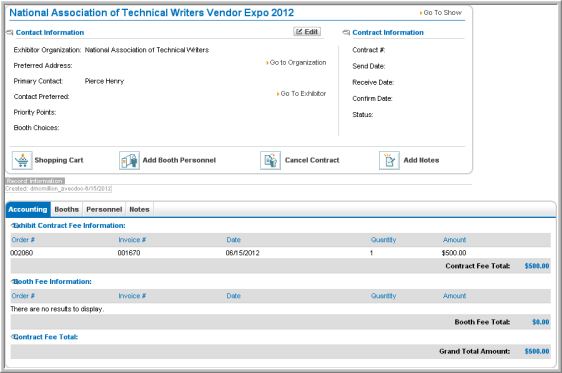Sort exhibit contract fees by Invoice #

pos(132,240)
